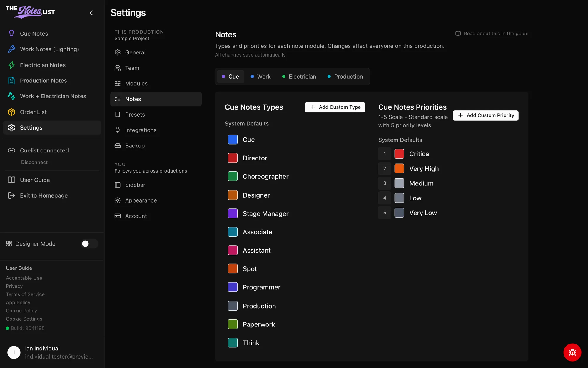
Task: Click the Medium priority swatch
Action: [399, 183]
